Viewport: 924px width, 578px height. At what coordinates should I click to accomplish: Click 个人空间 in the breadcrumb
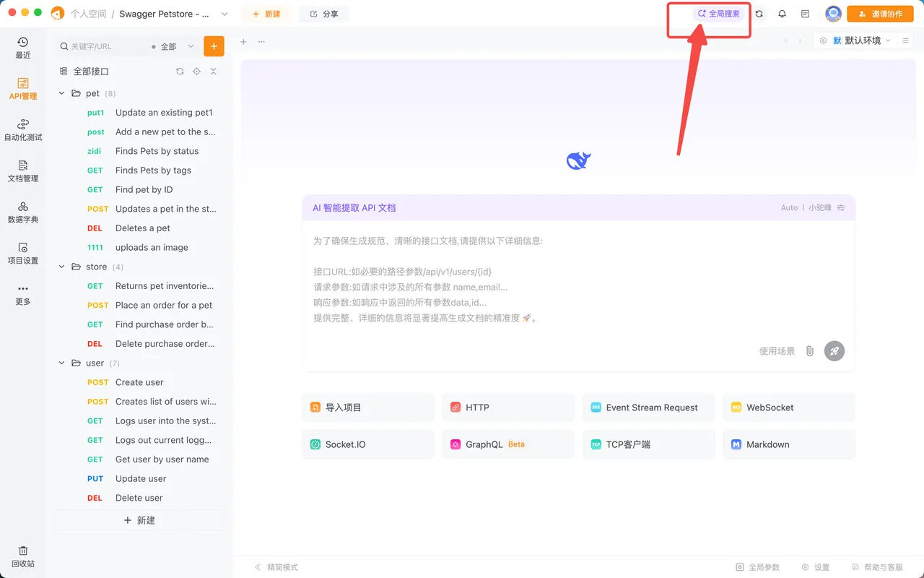point(88,14)
